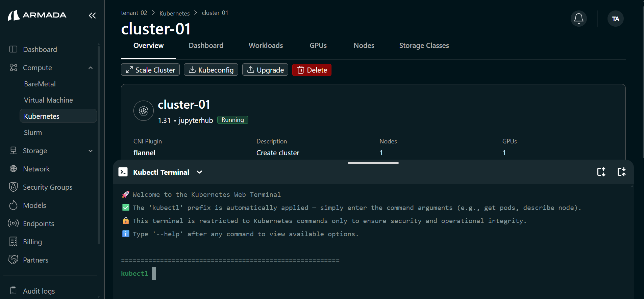Screen dimensions: 644x299
Task: Open Audit logs page
Action: click(x=39, y=291)
